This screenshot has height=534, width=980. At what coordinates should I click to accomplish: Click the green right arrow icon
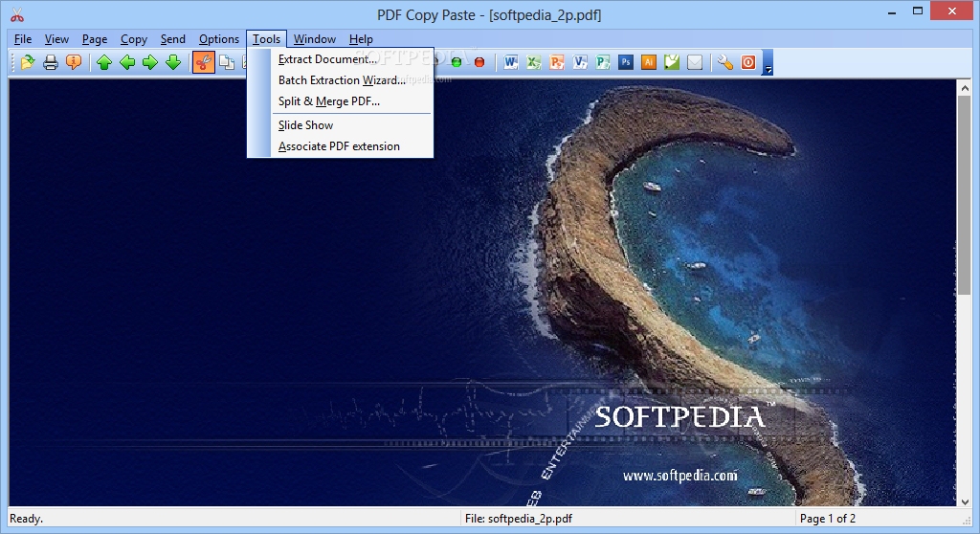[x=150, y=62]
